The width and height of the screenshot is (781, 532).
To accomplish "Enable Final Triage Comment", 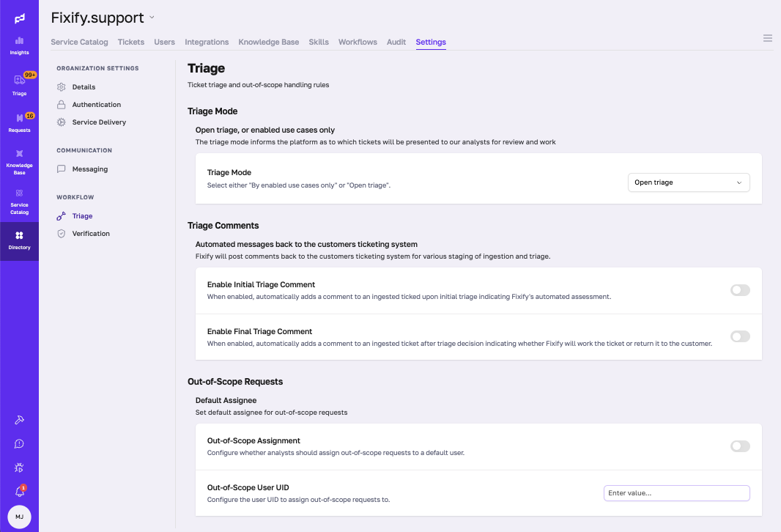I will tap(740, 336).
